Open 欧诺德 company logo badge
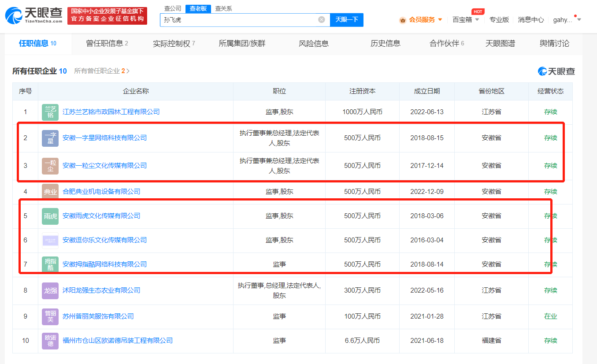This screenshot has height=364, width=597. (x=50, y=341)
